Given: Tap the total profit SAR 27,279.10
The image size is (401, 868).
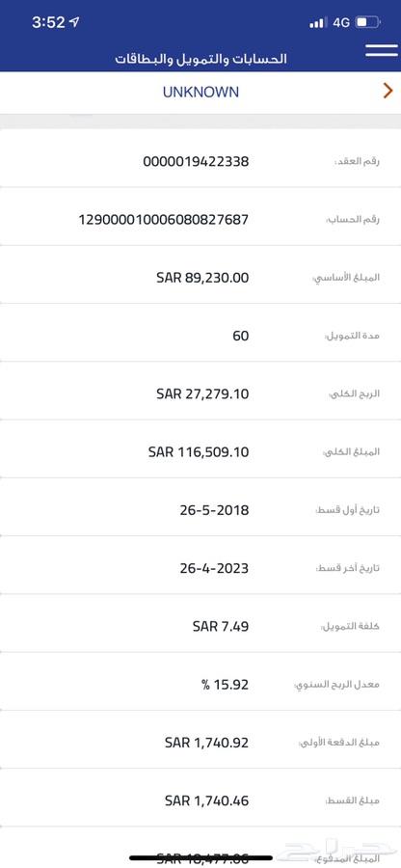Looking at the screenshot, I should [202, 393].
